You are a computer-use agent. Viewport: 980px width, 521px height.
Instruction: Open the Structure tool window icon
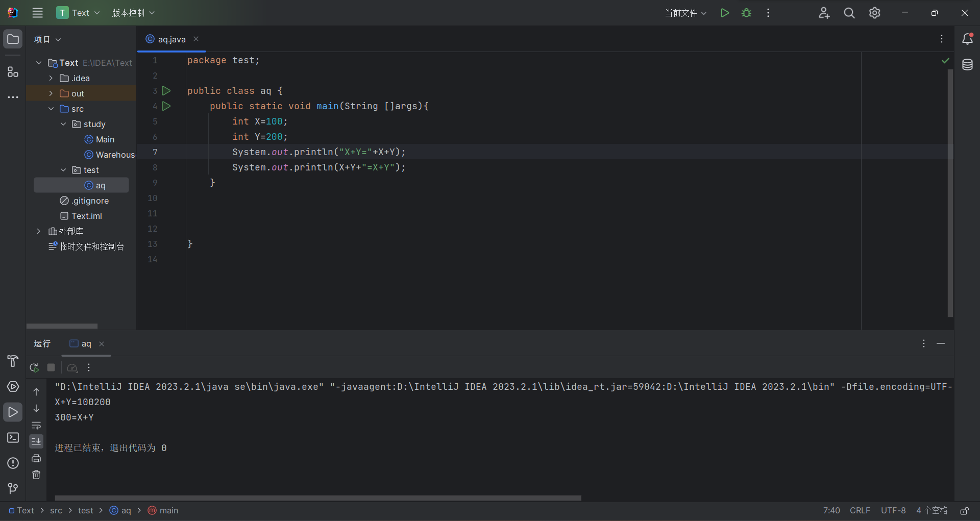pos(13,72)
